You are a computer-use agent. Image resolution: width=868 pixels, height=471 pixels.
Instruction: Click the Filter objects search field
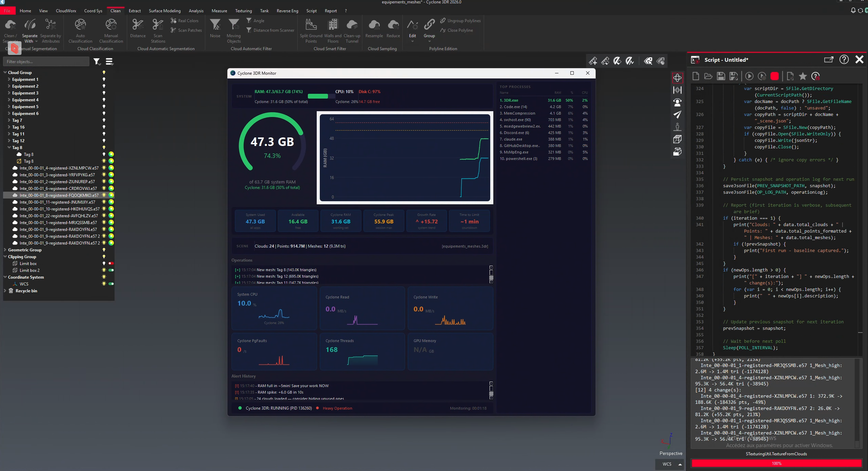click(x=46, y=62)
